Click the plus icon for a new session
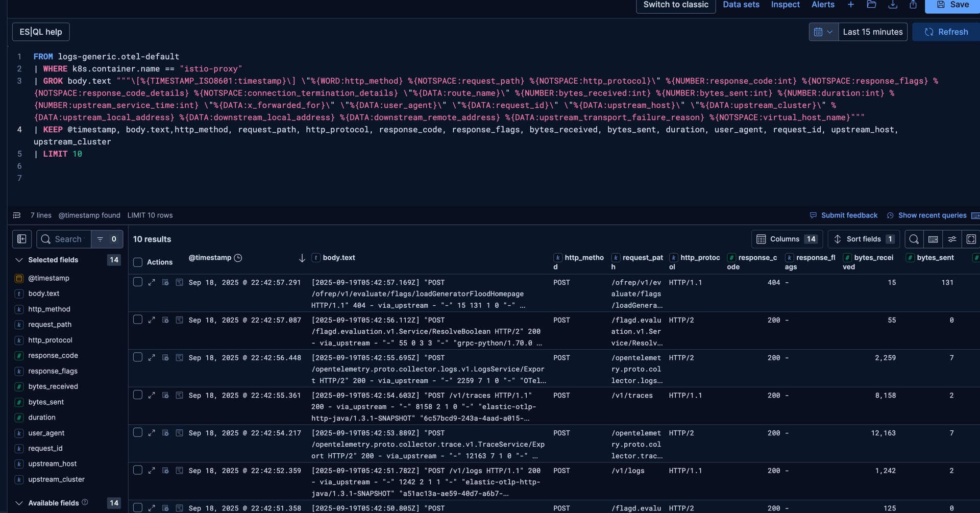 click(x=851, y=5)
